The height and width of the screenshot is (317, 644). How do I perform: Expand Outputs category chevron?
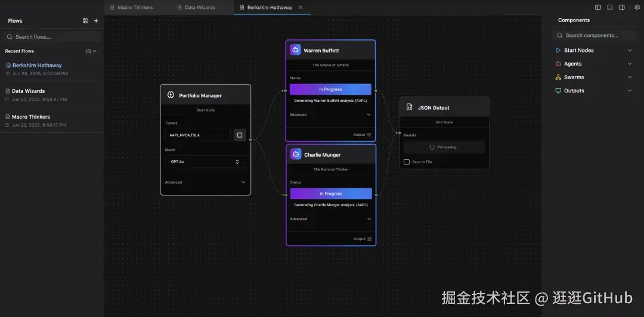point(630,91)
